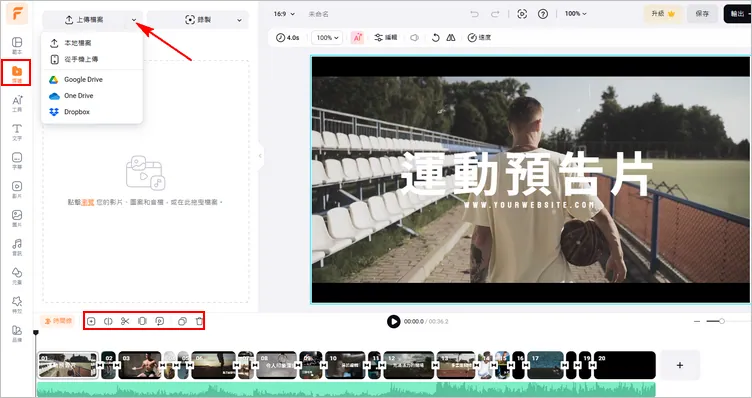The height and width of the screenshot is (398, 752).
Task: Open the 4.0s clip duration setting
Action: pyautogui.click(x=288, y=37)
